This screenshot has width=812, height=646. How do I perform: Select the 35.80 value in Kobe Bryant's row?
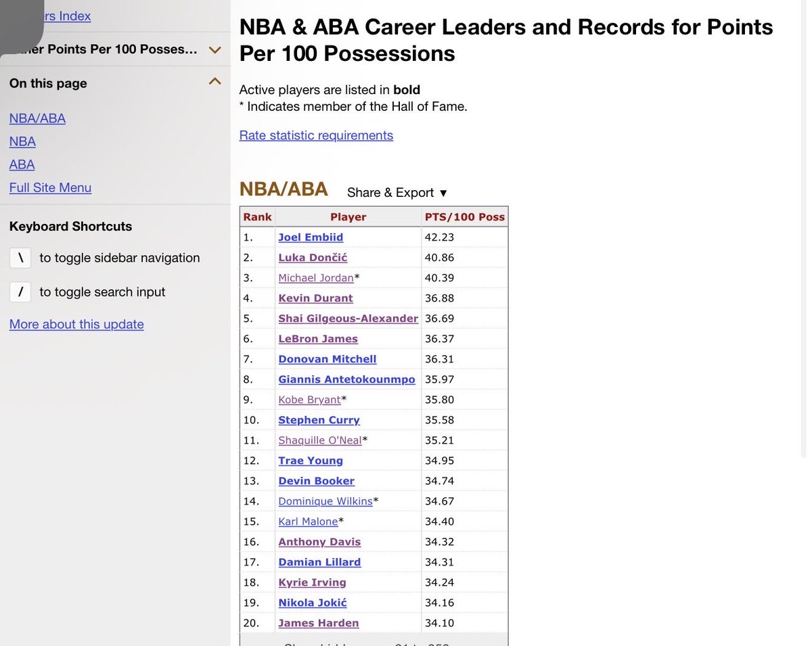click(x=439, y=400)
